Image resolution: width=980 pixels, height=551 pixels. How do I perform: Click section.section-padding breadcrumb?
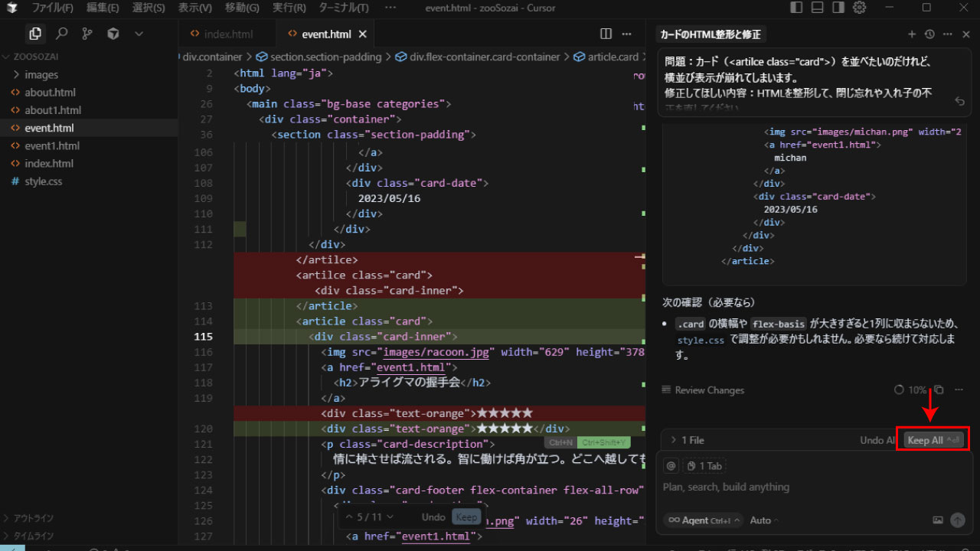[x=319, y=57]
